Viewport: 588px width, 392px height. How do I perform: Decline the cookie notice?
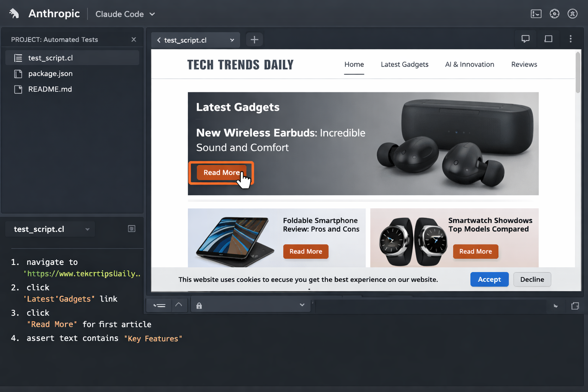click(x=532, y=279)
